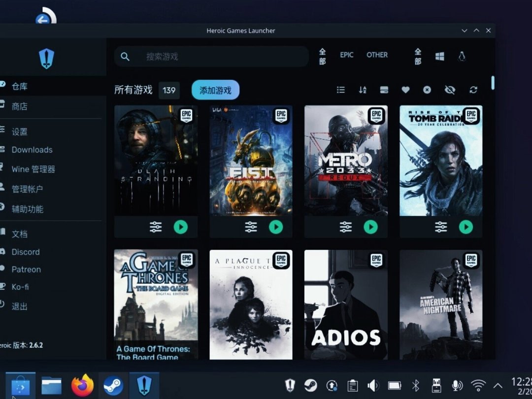Screen dimensions: 532x399
Task: Filter platform to Windows games
Action: click(440, 56)
